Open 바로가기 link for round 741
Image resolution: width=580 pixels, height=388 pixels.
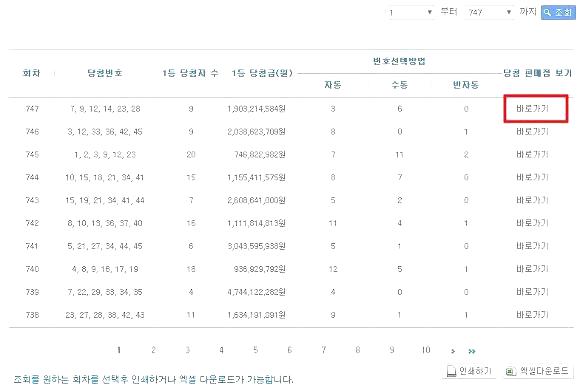tap(532, 246)
